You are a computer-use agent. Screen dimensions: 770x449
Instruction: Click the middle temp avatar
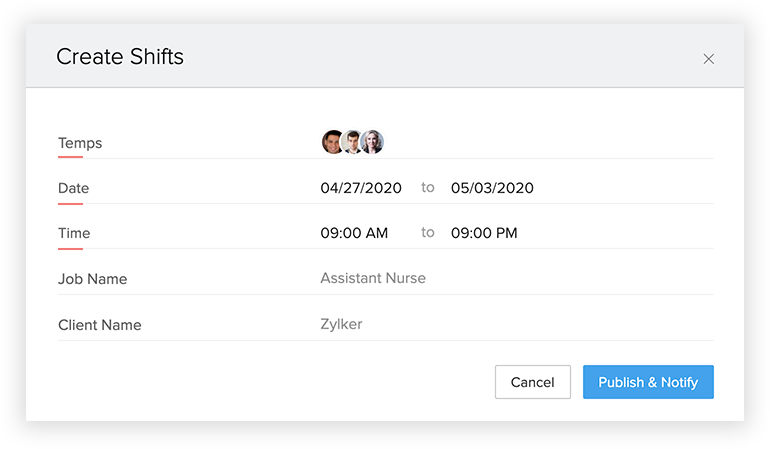tap(352, 142)
